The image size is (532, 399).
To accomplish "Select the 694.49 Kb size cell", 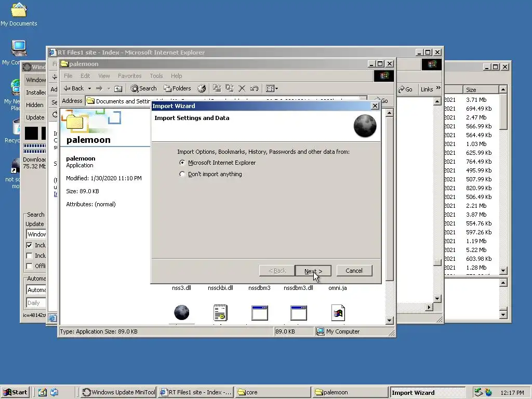I will point(478,109).
